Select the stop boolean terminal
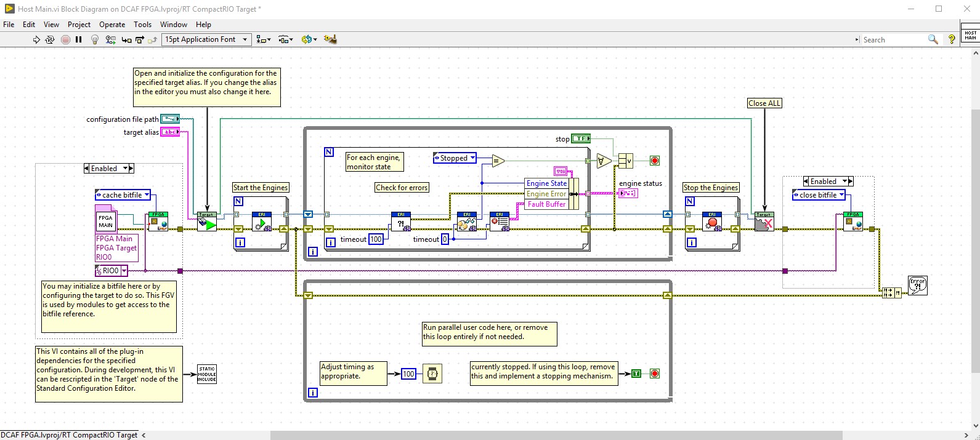The height and width of the screenshot is (440, 980). (x=581, y=138)
